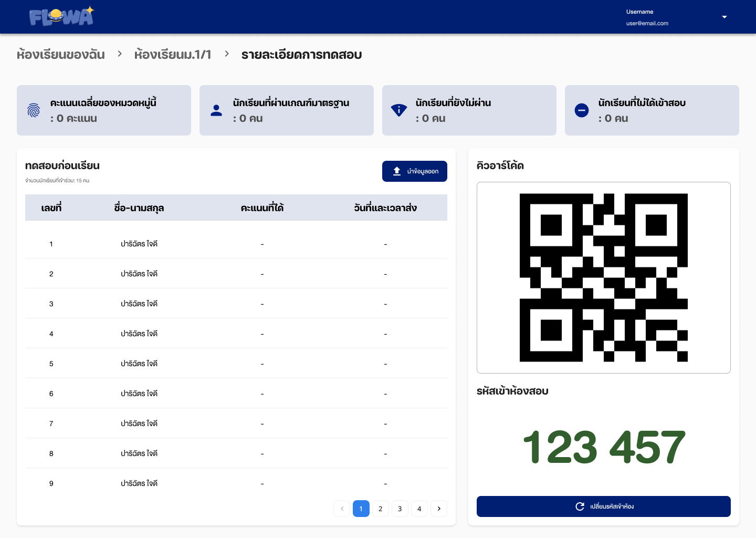The image size is (756, 538).
Task: Click row number 5 cell
Action: tap(51, 364)
